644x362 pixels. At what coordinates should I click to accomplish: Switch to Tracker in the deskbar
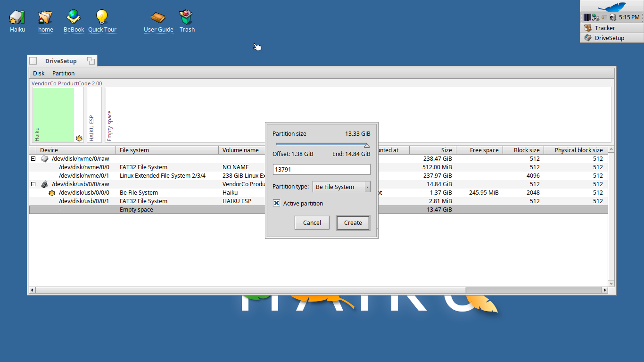(x=605, y=28)
